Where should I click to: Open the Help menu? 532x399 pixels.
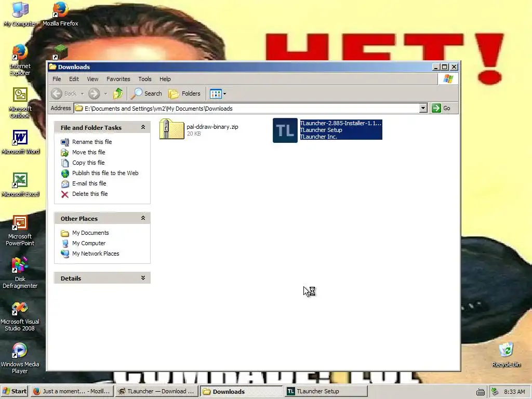click(165, 79)
